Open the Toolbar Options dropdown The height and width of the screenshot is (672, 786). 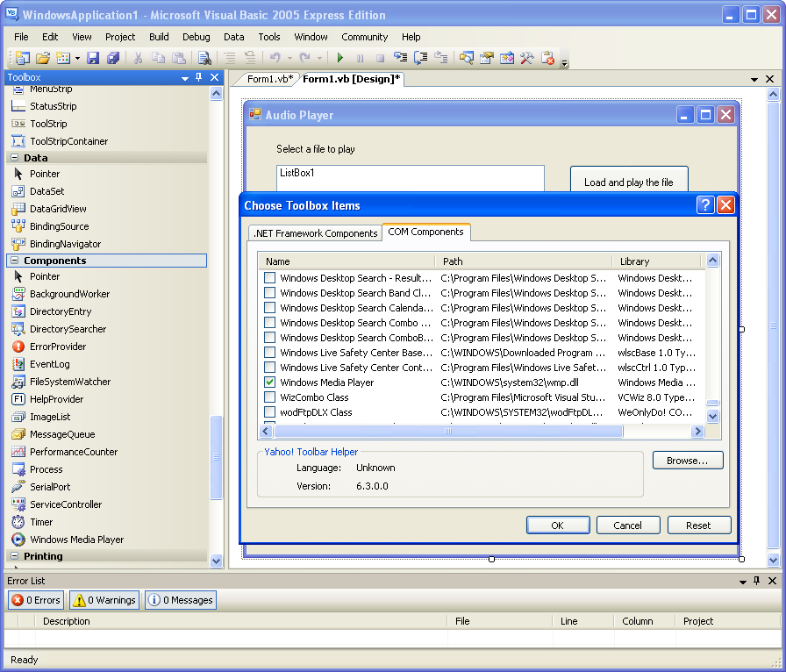[564, 62]
